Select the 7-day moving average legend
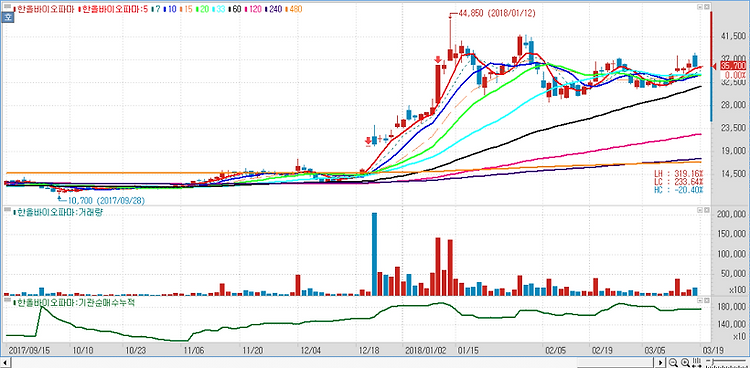 [155, 9]
